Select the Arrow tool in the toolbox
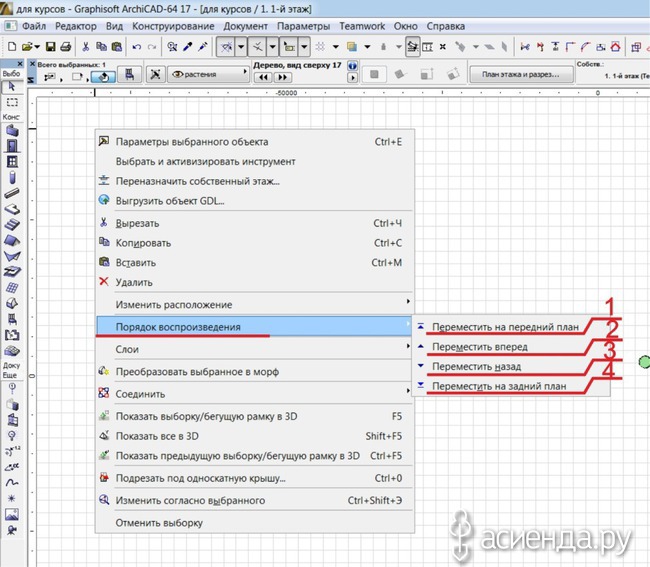This screenshot has width=650, height=567. point(12,86)
